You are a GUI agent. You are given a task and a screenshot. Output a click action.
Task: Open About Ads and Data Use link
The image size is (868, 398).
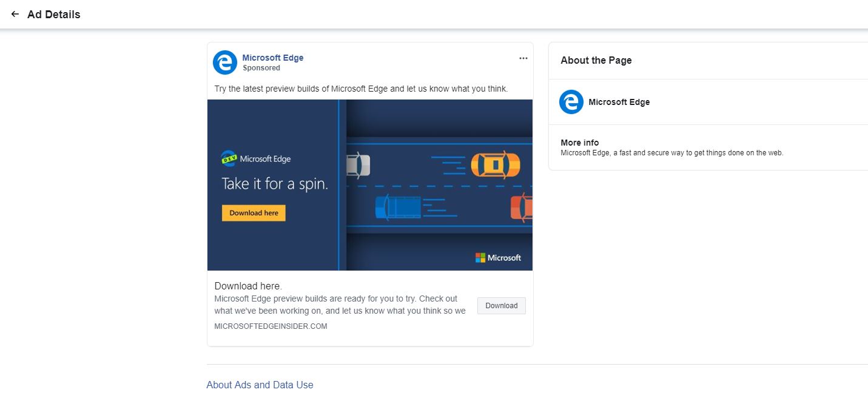(260, 385)
